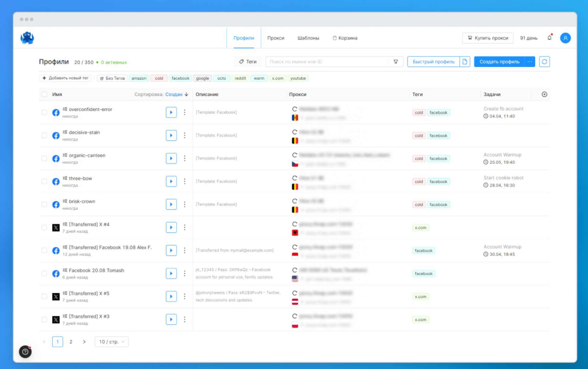The width and height of the screenshot is (588, 369).
Task: Filter by google tag
Action: click(x=202, y=78)
